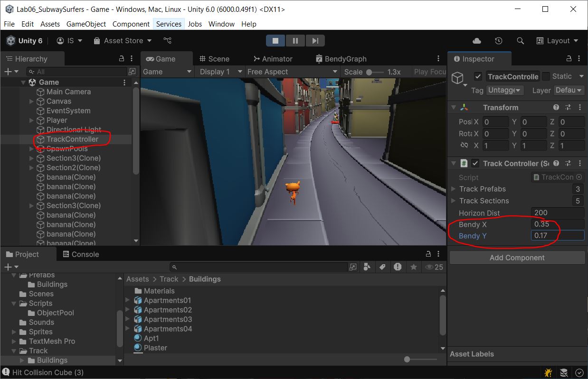Click the Add Component button

click(x=517, y=258)
